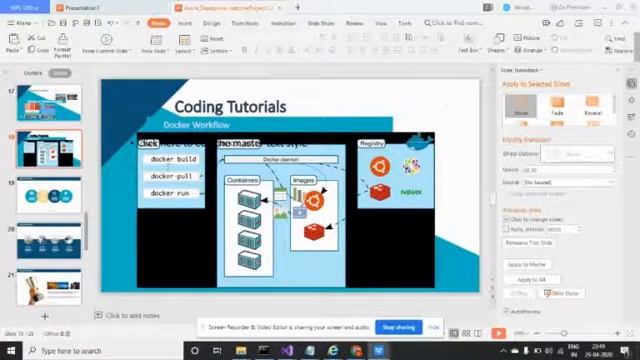Select slide 20 thumbnail
This screenshot has height=360, width=640.
49,241
